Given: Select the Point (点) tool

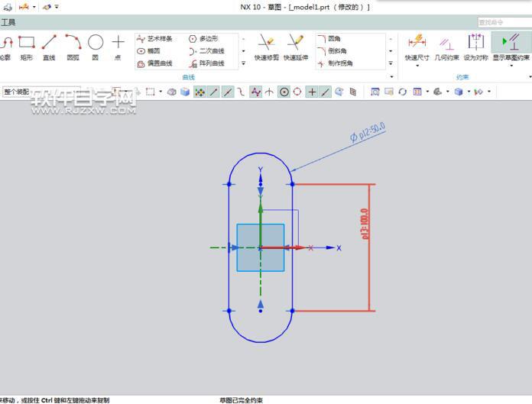Looking at the screenshot, I should coord(118,47).
